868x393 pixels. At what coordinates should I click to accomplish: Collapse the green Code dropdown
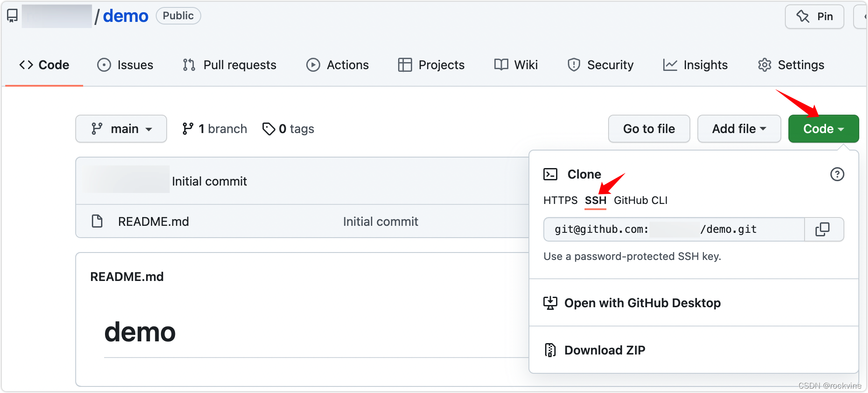pyautogui.click(x=823, y=129)
